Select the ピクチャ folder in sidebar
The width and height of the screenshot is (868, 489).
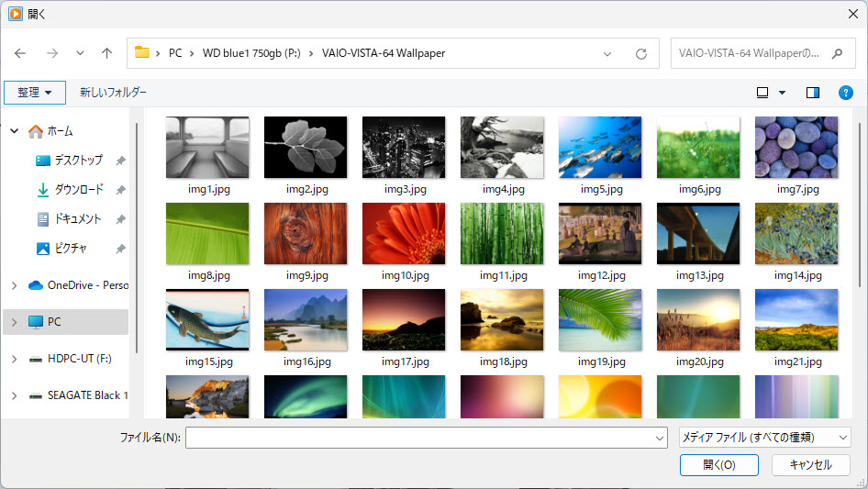click(x=71, y=249)
